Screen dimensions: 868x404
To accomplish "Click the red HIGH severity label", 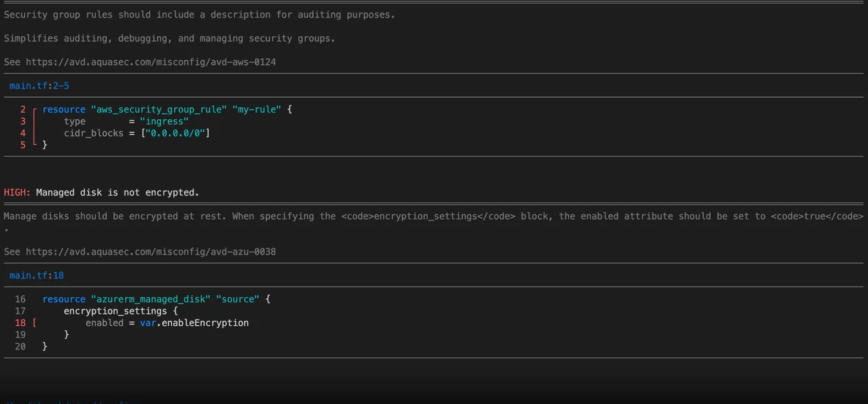I will tap(17, 192).
